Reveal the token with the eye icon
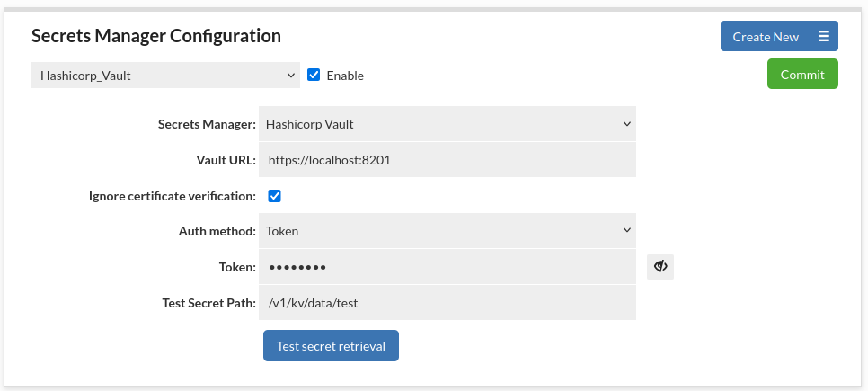Viewport: 868px width, 391px height. pos(660,267)
